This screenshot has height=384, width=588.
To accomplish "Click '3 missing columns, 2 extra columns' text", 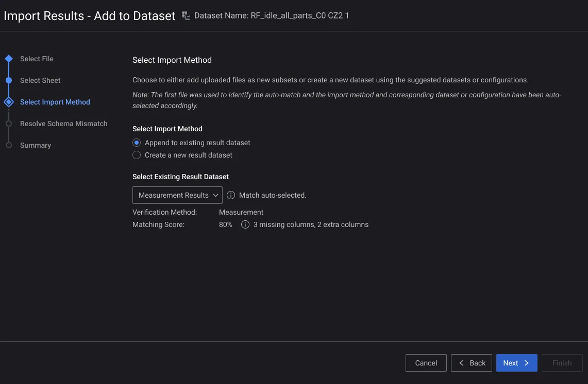I will coord(311,225).
